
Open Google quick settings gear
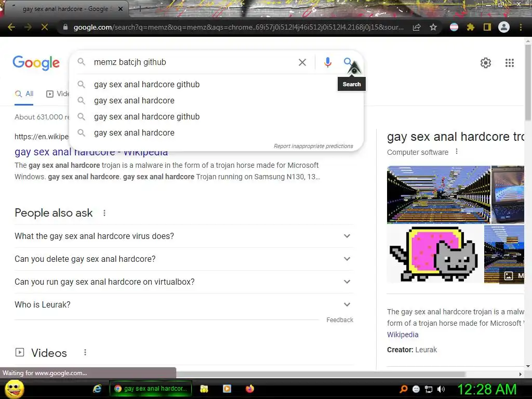[x=486, y=63]
